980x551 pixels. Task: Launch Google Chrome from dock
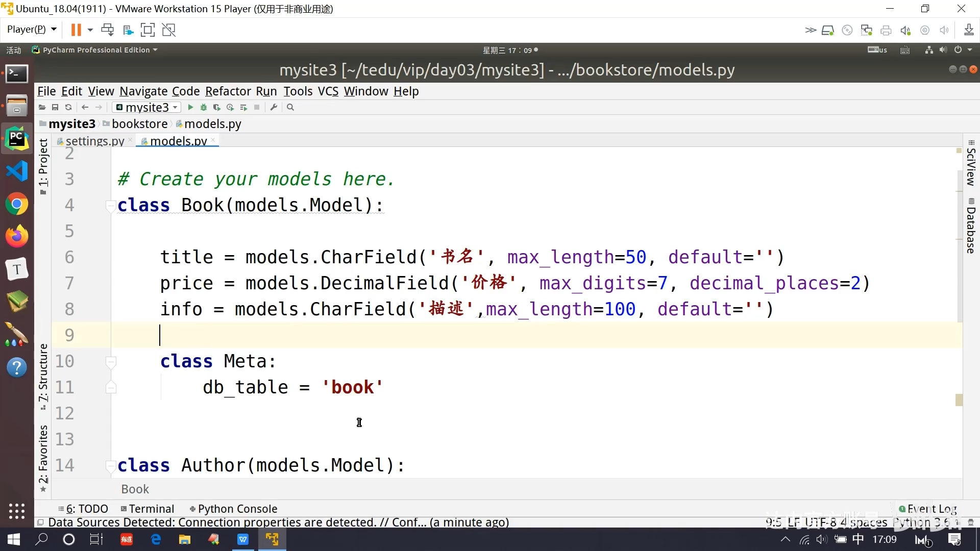[17, 204]
